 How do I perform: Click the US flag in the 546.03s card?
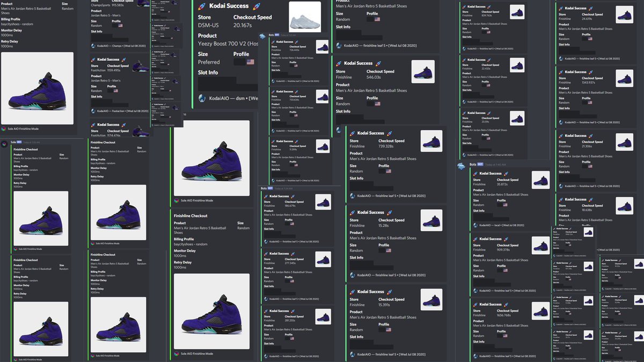pos(377,104)
